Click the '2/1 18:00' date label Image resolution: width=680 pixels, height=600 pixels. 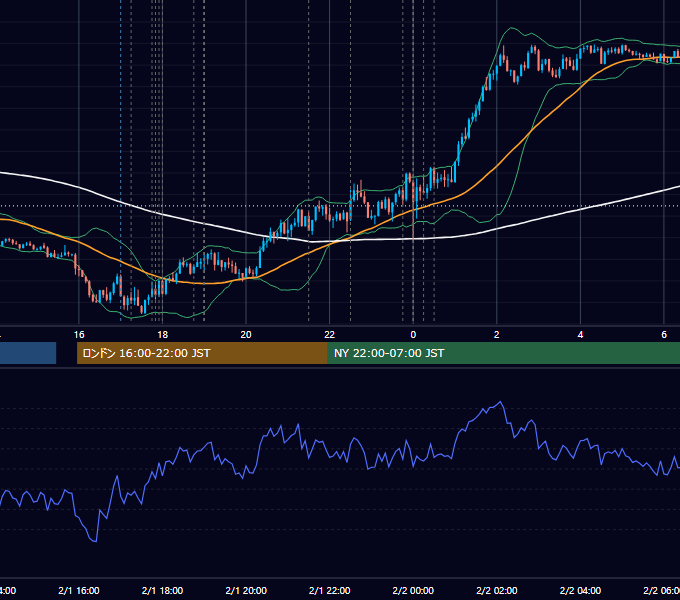162,591
